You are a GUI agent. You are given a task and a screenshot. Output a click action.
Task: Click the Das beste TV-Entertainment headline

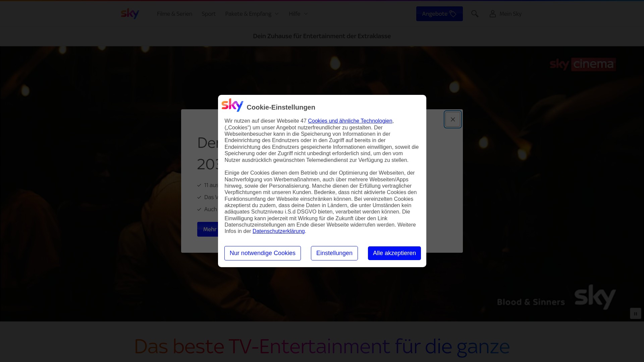pyautogui.click(x=322, y=346)
